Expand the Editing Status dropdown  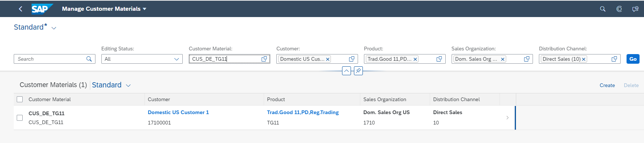(x=176, y=59)
